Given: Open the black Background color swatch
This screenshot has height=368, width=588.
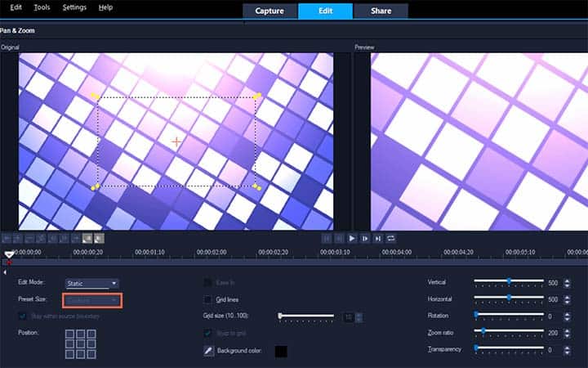Looking at the screenshot, I should [281, 352].
